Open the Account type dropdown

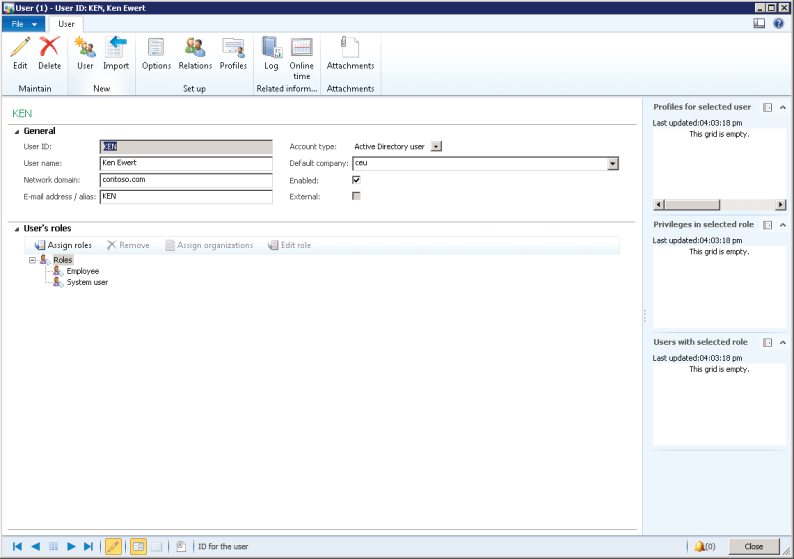click(x=436, y=146)
